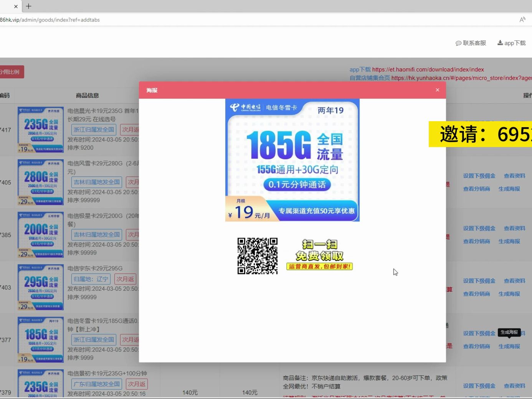This screenshot has height=399, width=532.
Task: Click the 排序:9999 text
Action: (x=81, y=358)
